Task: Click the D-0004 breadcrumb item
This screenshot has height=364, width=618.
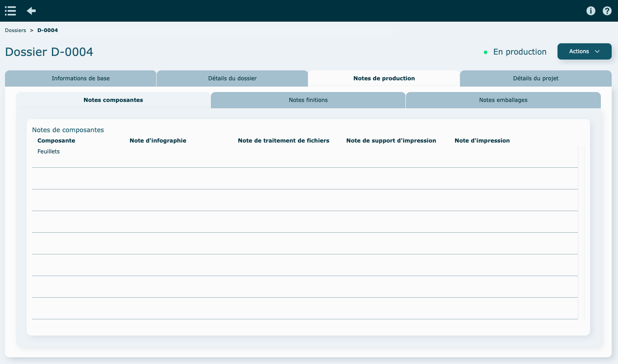Action: 47,30
